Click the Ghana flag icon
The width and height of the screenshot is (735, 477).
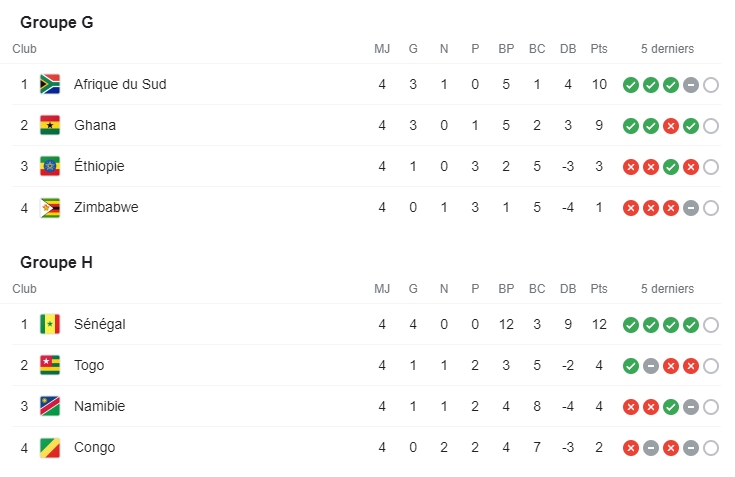(x=50, y=125)
